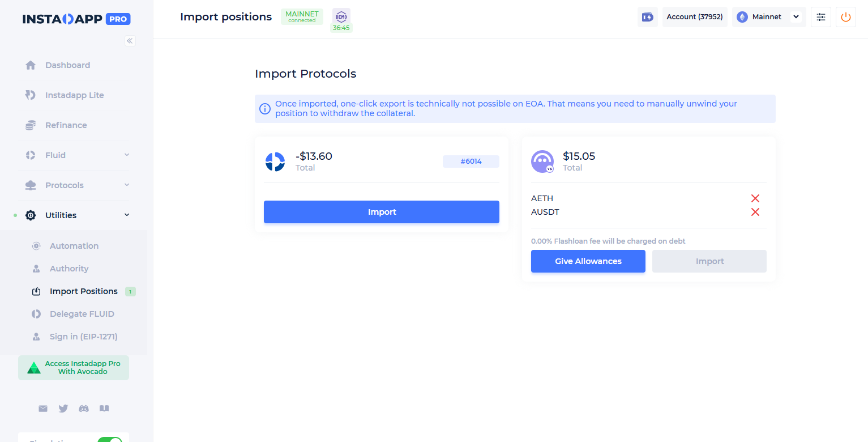Click the email envelope icon
The image size is (868, 442).
(43, 409)
